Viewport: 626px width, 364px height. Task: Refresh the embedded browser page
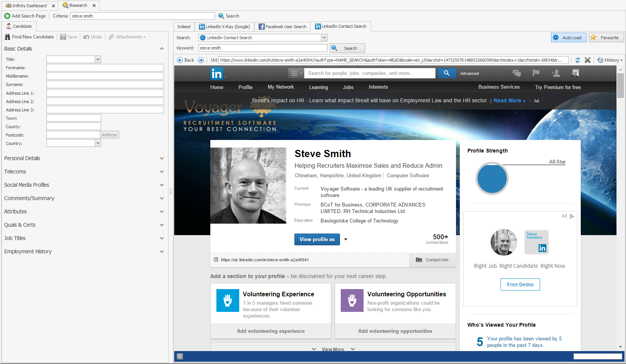point(578,60)
